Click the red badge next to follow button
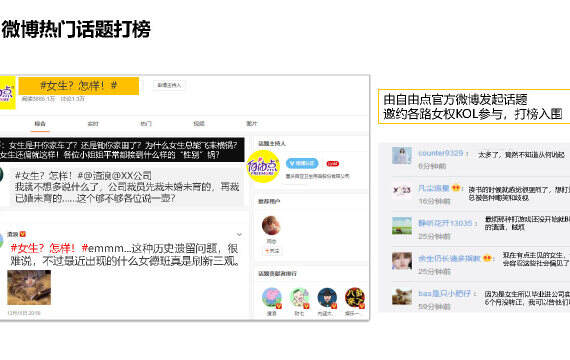Image resolution: width=570 pixels, height=360 pixels. coord(333,164)
